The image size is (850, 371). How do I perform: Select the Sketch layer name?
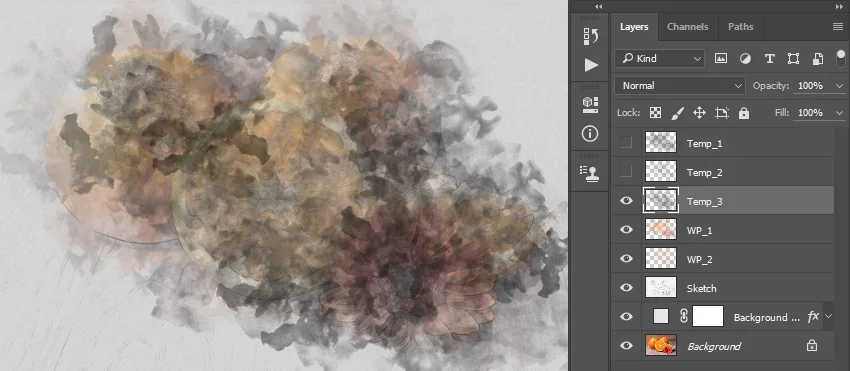point(701,289)
